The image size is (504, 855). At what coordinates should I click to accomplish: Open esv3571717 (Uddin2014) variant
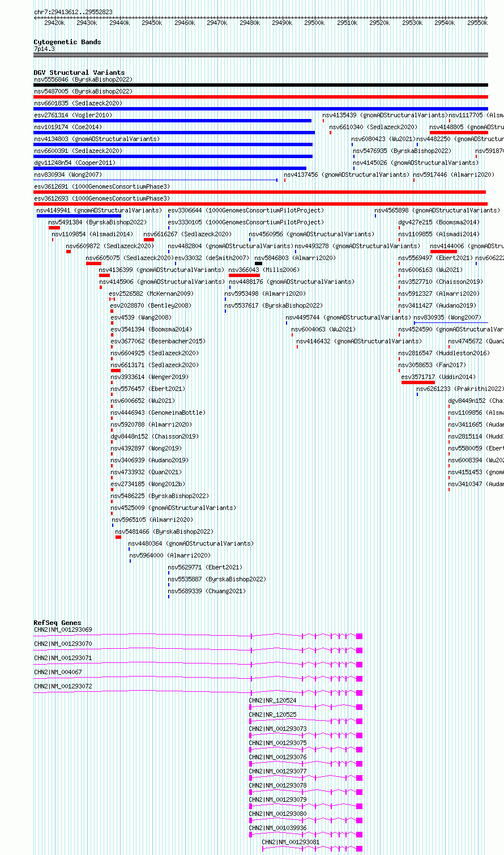pos(439,377)
